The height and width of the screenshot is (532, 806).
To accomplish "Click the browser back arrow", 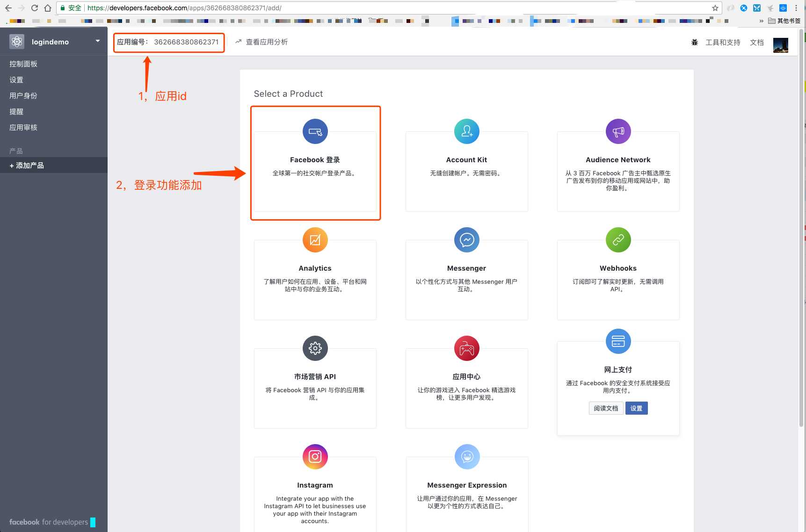I will [x=8, y=8].
